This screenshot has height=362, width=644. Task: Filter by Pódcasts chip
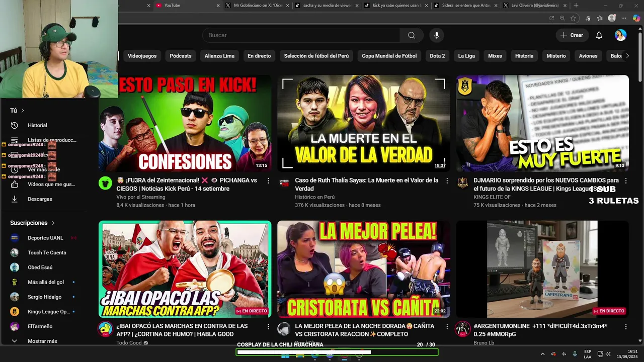[181, 56]
